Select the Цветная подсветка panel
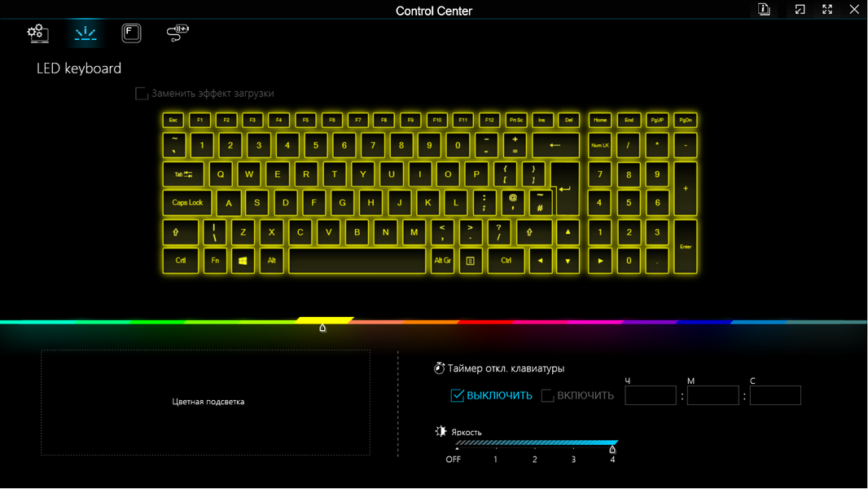 [205, 403]
